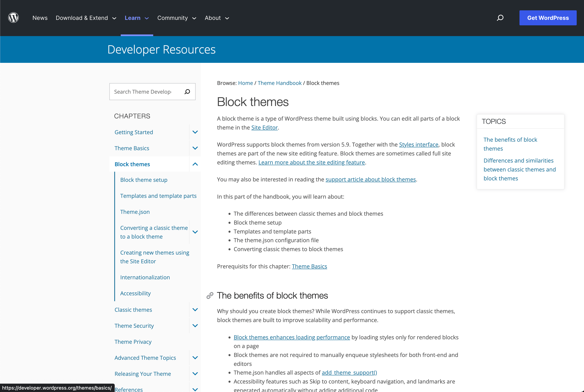Click the anchor link icon beside benefits heading
Image resolution: width=584 pixels, height=392 pixels.
pyautogui.click(x=210, y=296)
